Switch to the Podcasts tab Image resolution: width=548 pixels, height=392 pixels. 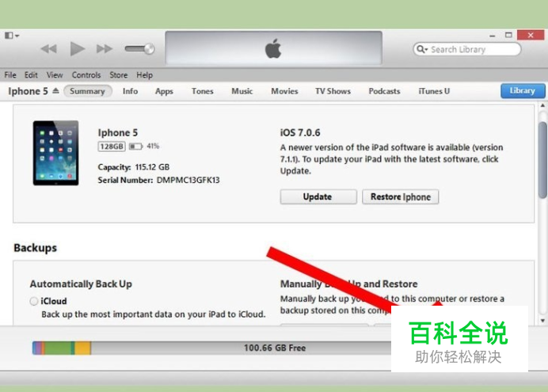(x=384, y=91)
